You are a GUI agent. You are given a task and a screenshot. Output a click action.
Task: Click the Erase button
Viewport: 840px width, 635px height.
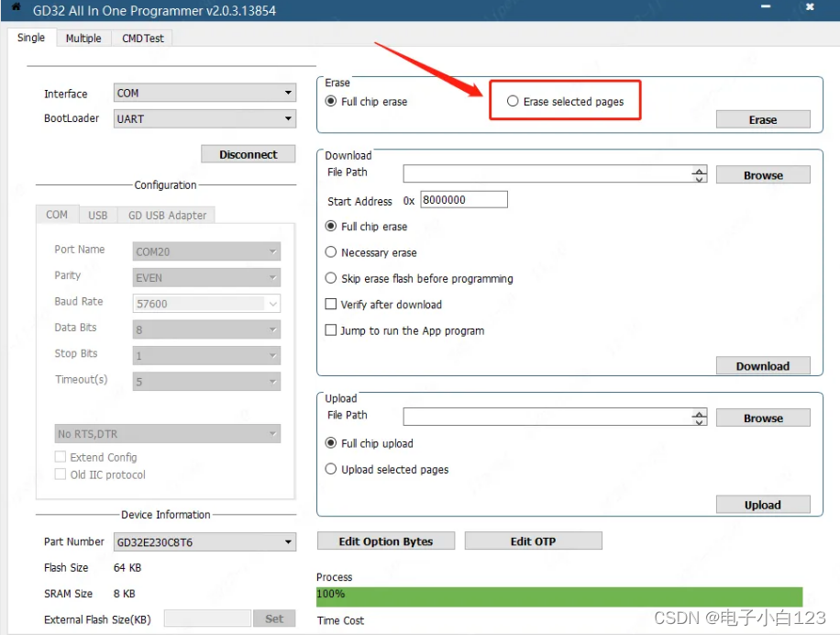click(x=763, y=119)
